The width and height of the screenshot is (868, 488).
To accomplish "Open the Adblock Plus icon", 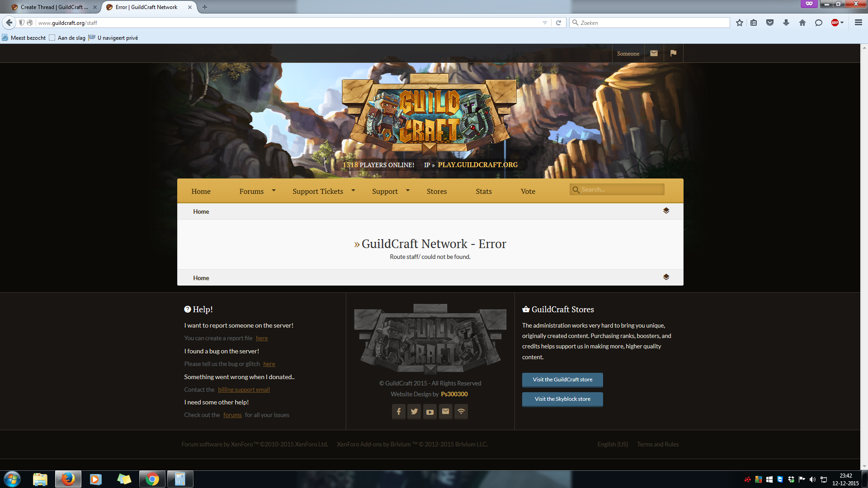I will pos(835,23).
